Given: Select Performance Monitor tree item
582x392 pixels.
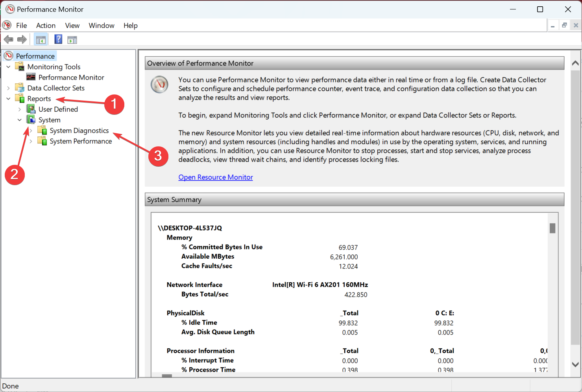Looking at the screenshot, I should pos(71,77).
